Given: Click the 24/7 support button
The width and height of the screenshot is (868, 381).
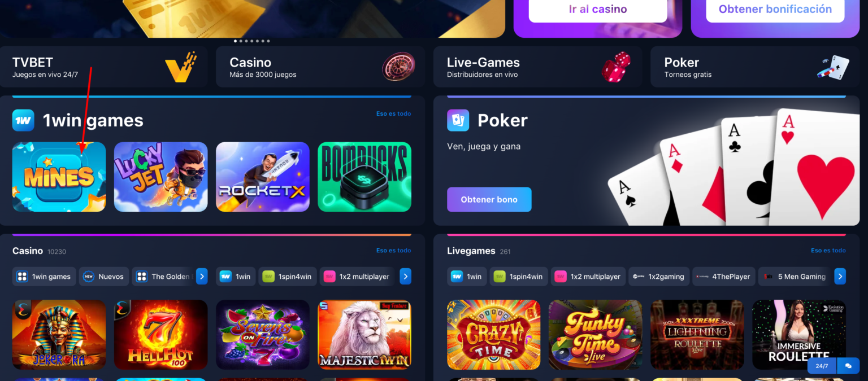Looking at the screenshot, I should tap(822, 366).
